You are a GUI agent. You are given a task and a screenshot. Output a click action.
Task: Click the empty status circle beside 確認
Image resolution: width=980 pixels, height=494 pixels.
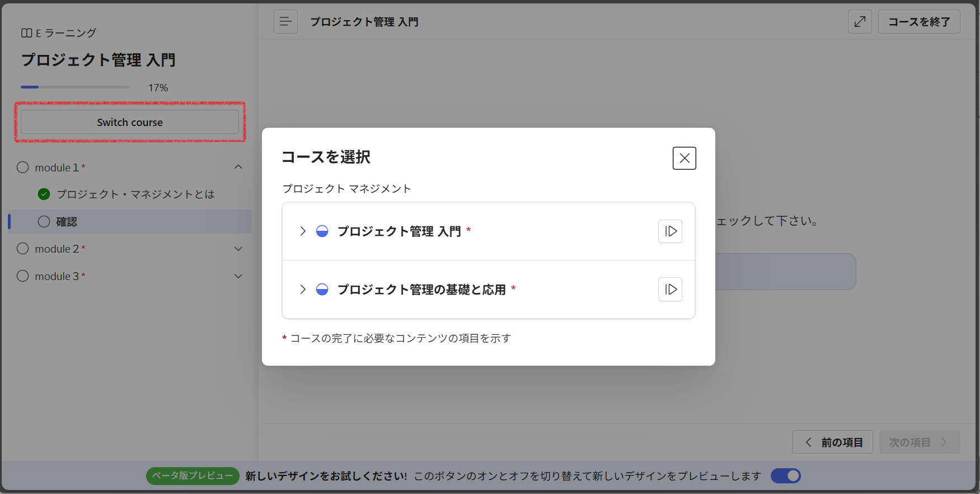click(x=44, y=222)
